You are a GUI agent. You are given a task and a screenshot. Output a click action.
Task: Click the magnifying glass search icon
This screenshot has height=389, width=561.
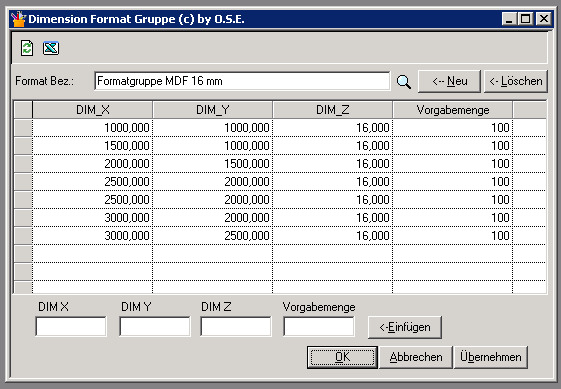pyautogui.click(x=404, y=82)
